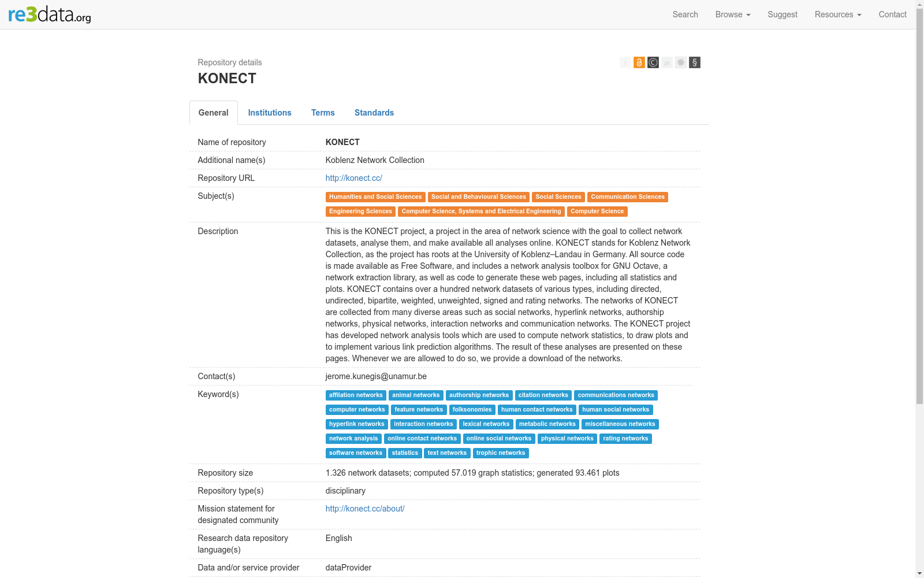Select the 'network analysis' keyword tag

353,439
